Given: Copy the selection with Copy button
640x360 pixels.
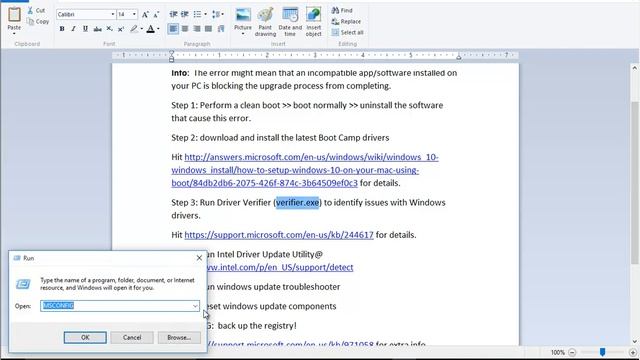Looking at the screenshot, I should pyautogui.click(x=38, y=22).
